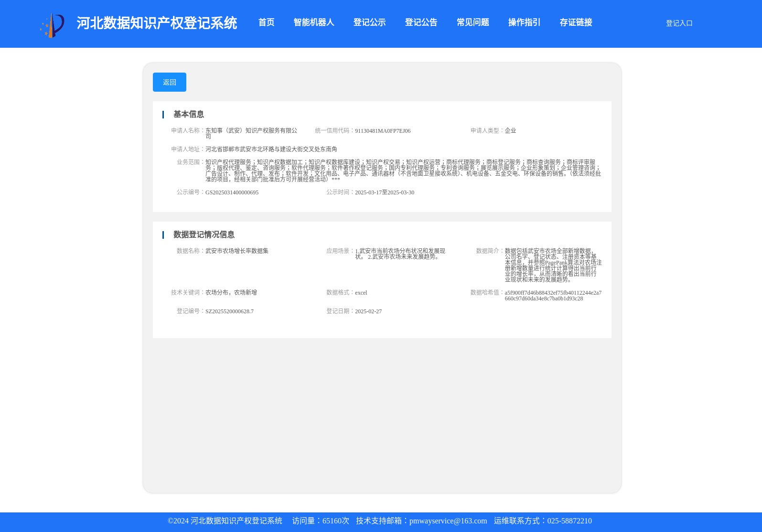
Task: Click the site logo icon
Action: [52, 25]
